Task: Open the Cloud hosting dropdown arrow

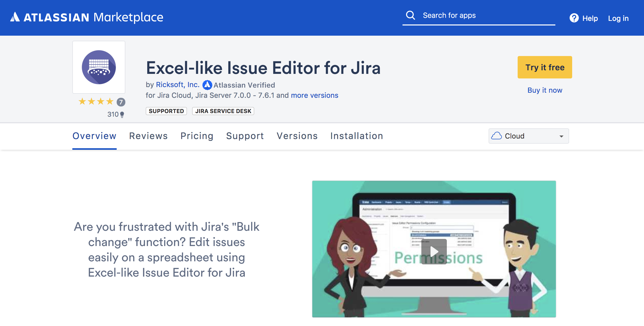Action: (561, 137)
